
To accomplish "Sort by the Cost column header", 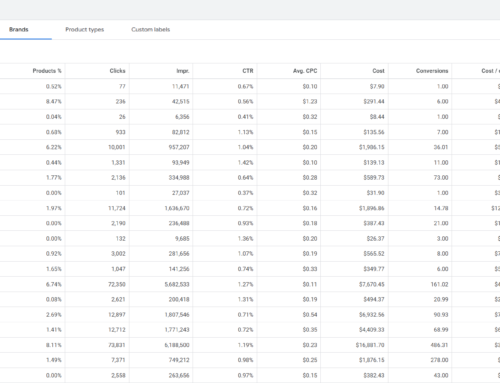I will [x=378, y=71].
